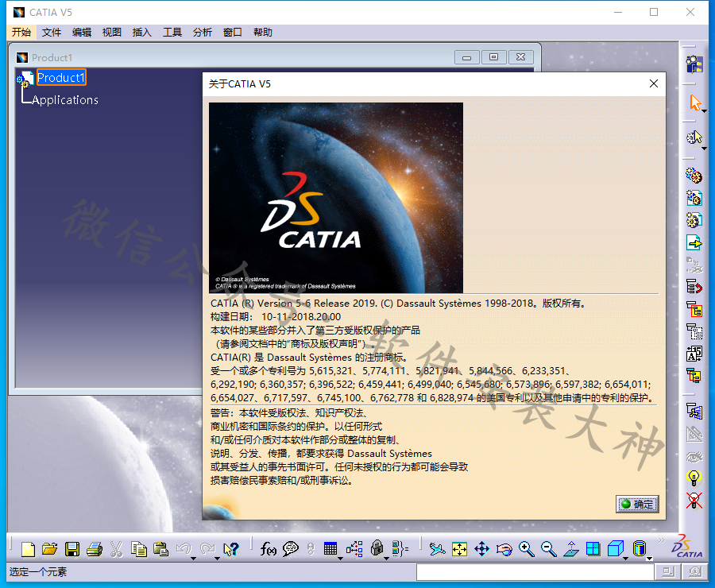Close the 关于CATIA V5 dialog
The image size is (715, 588).
point(654,83)
